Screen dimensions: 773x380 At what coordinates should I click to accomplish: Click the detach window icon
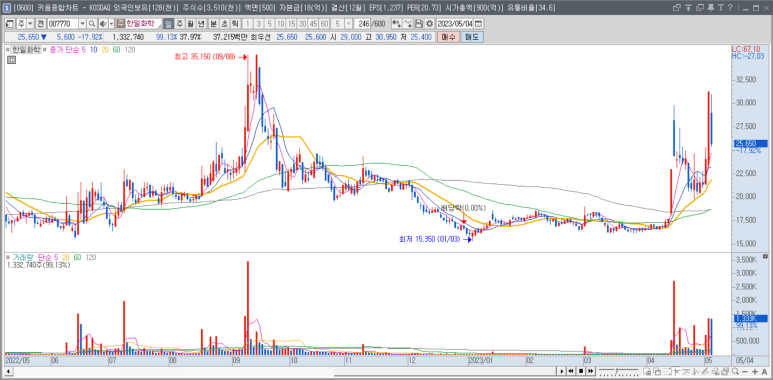(x=677, y=7)
